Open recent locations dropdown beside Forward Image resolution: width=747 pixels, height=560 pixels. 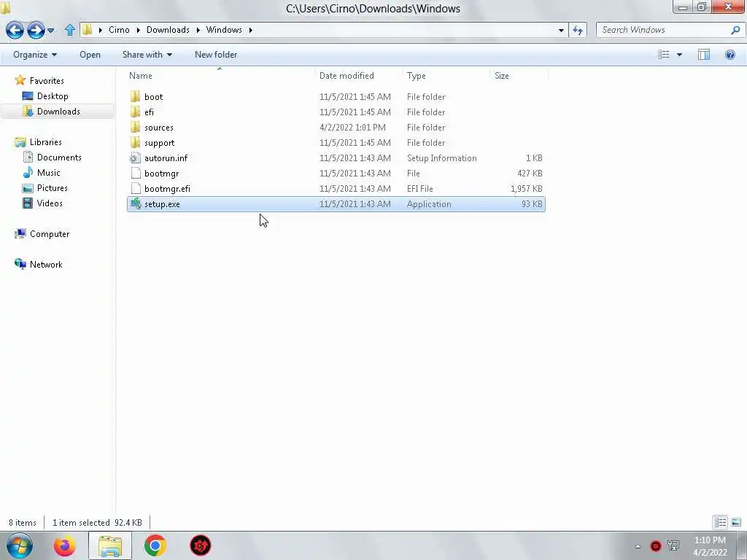click(x=50, y=31)
